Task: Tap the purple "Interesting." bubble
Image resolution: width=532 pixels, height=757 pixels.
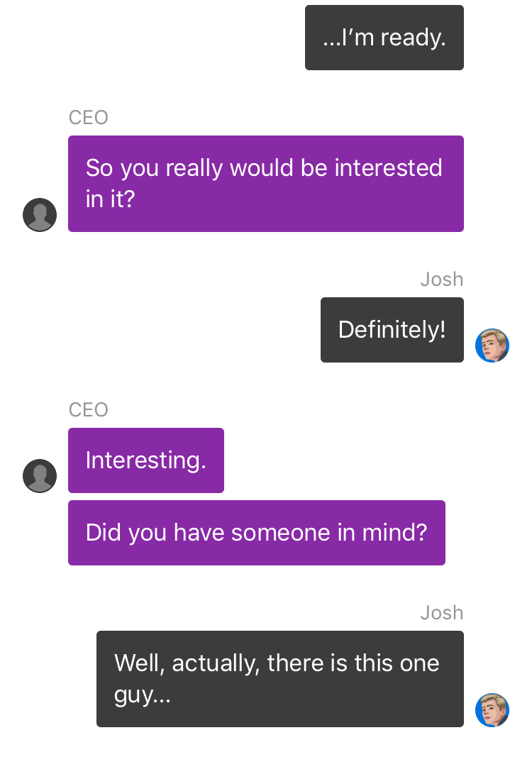Action: [146, 460]
